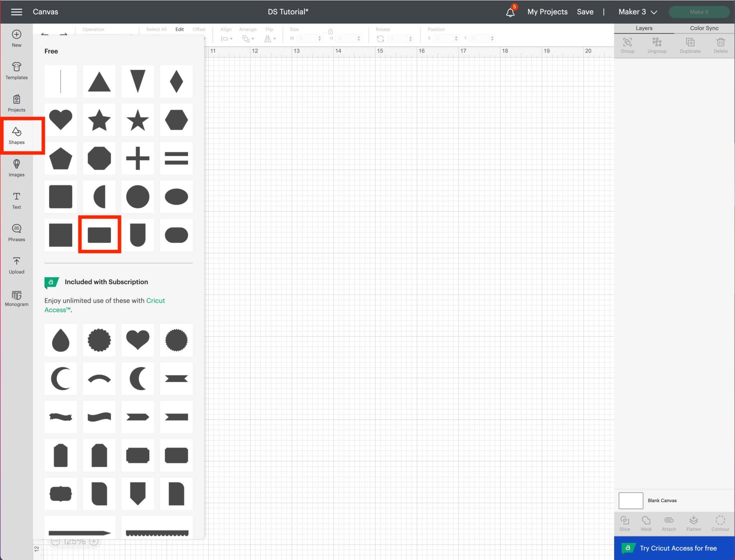The width and height of the screenshot is (735, 560).
Task: Click the Images lightbulb icon
Action: pos(17,164)
